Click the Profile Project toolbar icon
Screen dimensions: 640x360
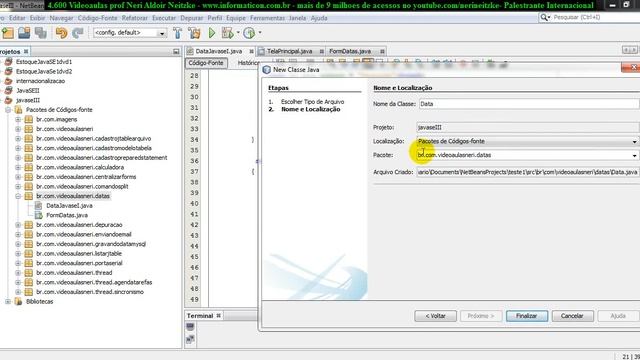(249, 33)
